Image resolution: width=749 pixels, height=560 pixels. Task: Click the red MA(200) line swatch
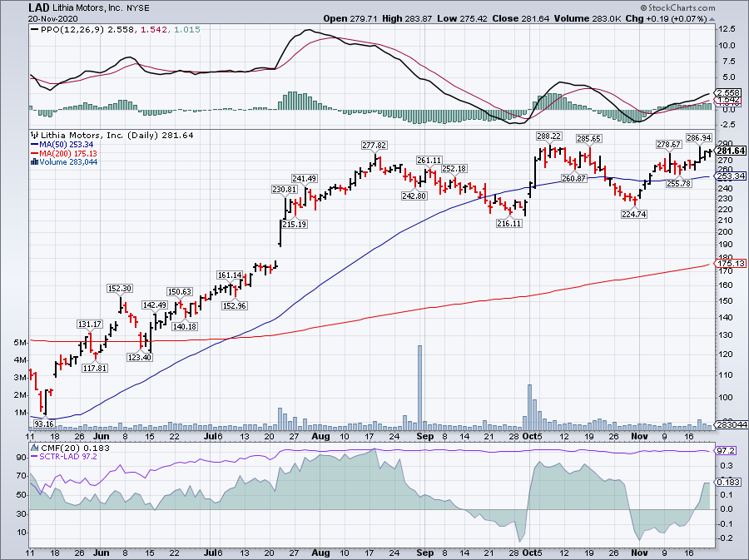pyautogui.click(x=34, y=153)
